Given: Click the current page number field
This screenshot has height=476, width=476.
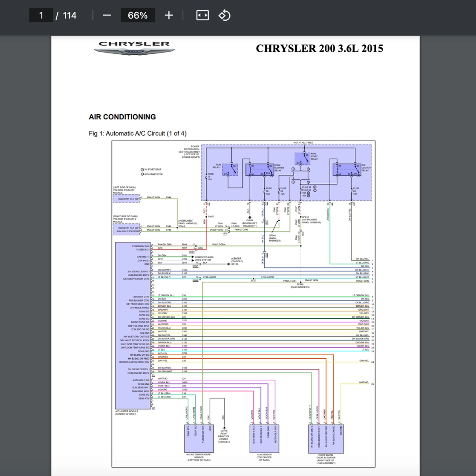Looking at the screenshot, I should click(x=41, y=15).
